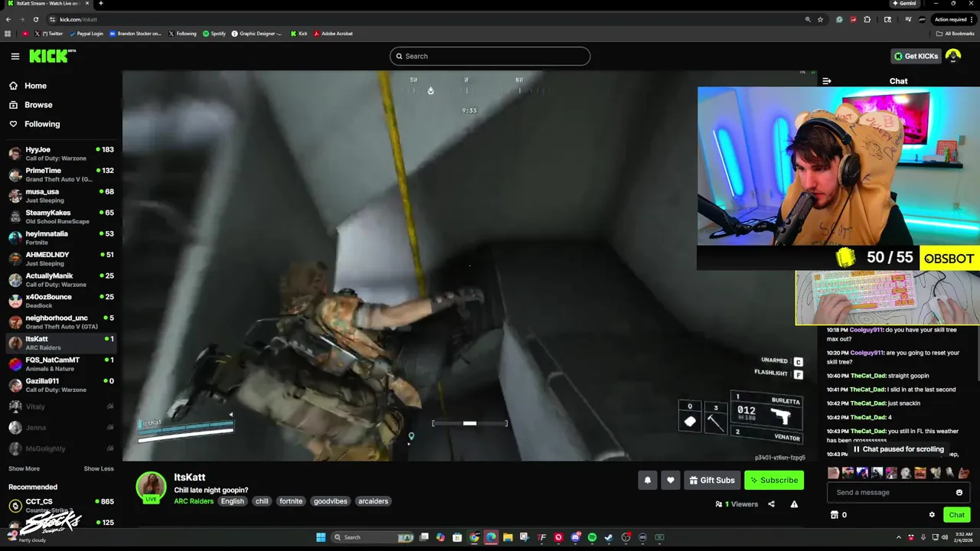Click the share stream icon
The width and height of the screenshot is (980, 551).
[771, 504]
